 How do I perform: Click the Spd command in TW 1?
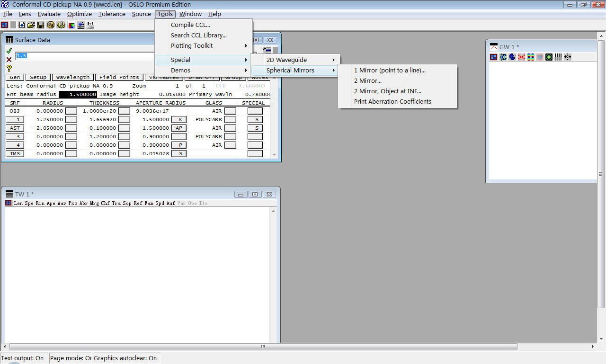[160, 203]
